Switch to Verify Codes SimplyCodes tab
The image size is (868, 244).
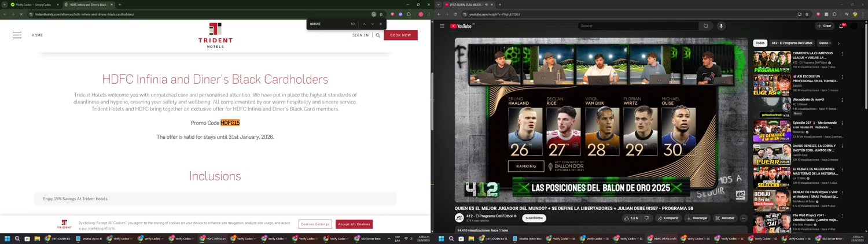point(35,5)
